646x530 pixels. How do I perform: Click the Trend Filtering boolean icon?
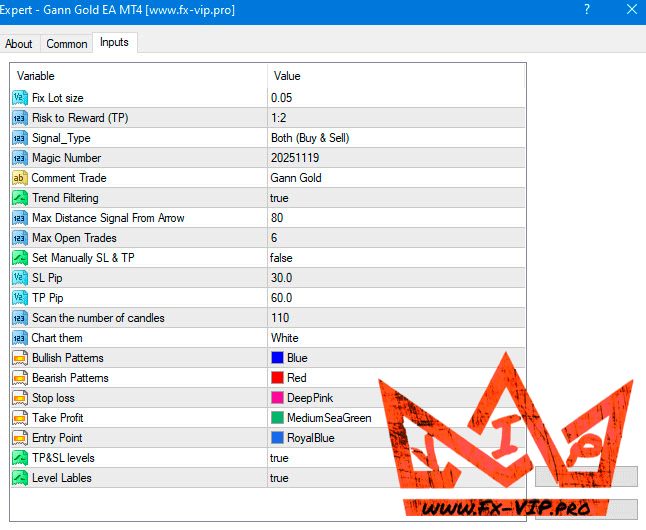20,198
